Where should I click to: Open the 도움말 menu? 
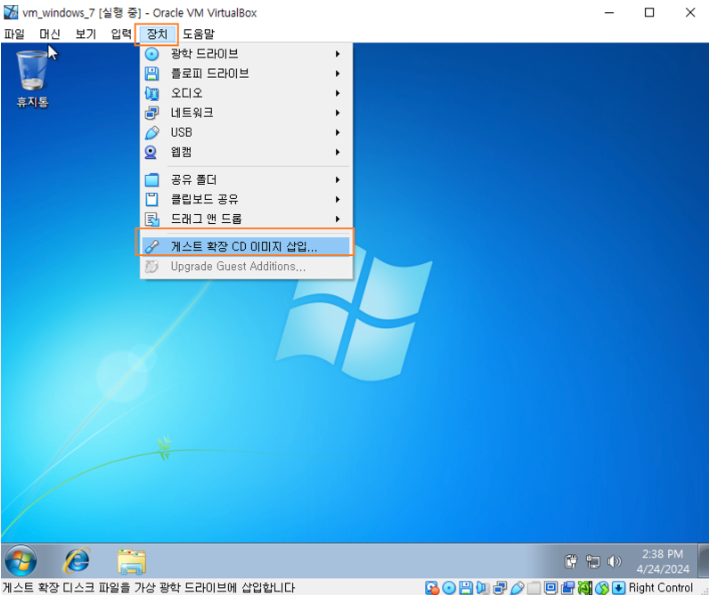point(198,34)
